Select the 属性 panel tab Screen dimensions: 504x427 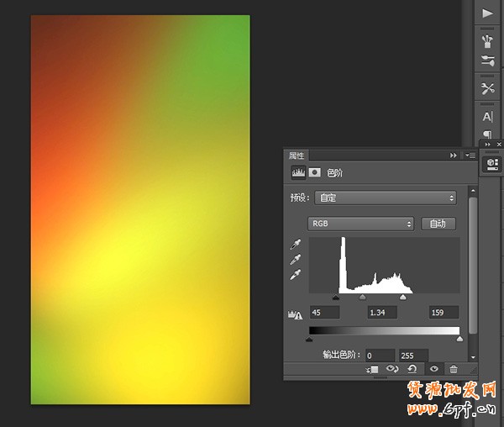(297, 156)
